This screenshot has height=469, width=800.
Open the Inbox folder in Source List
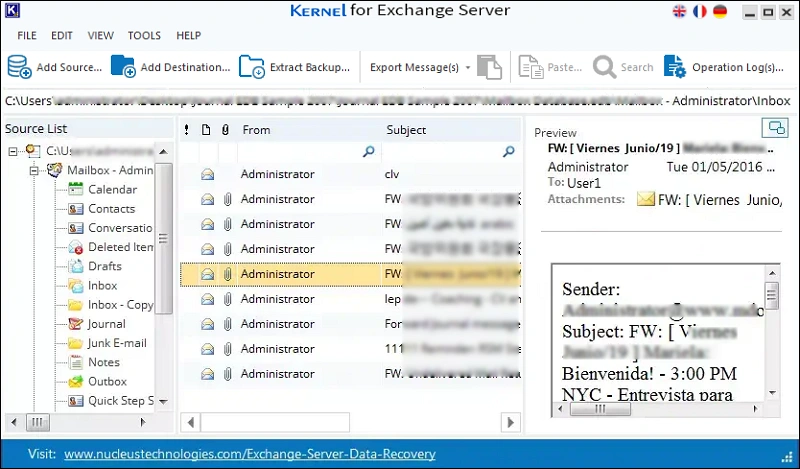103,286
